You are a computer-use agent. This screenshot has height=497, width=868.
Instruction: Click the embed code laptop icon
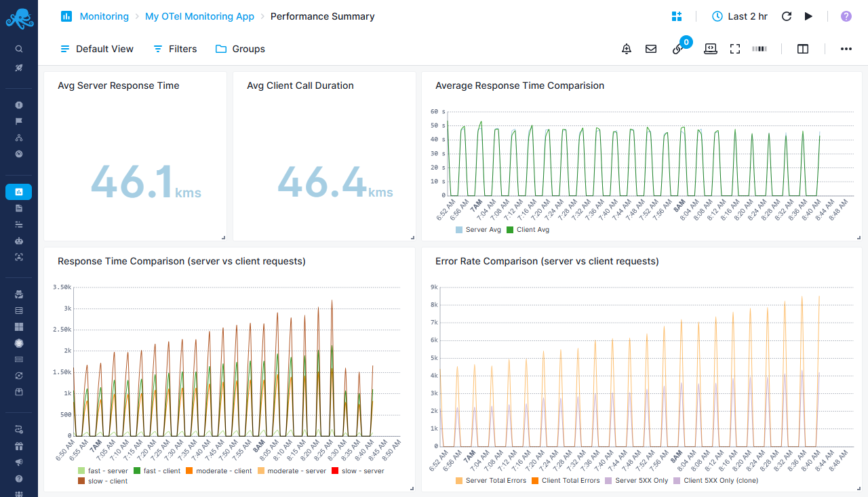[710, 48]
